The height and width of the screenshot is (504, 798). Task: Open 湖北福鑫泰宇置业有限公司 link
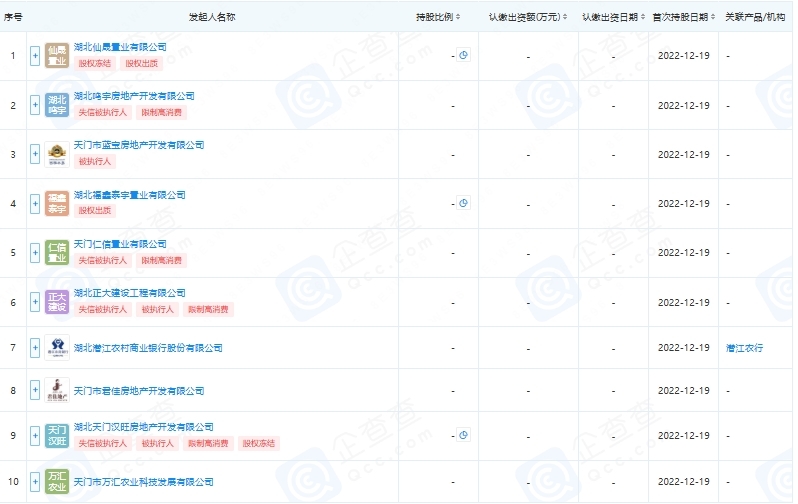[x=130, y=195]
